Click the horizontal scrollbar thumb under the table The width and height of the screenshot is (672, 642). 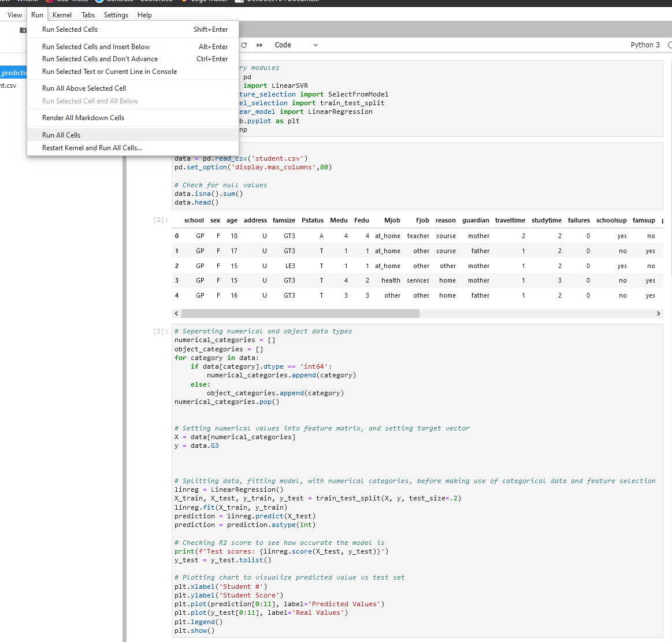coord(300,314)
